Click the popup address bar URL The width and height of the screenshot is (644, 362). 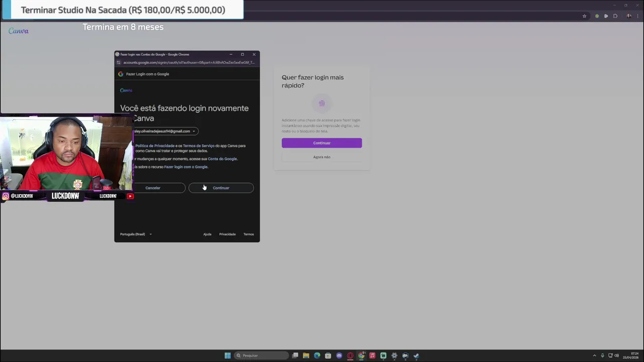click(x=189, y=62)
